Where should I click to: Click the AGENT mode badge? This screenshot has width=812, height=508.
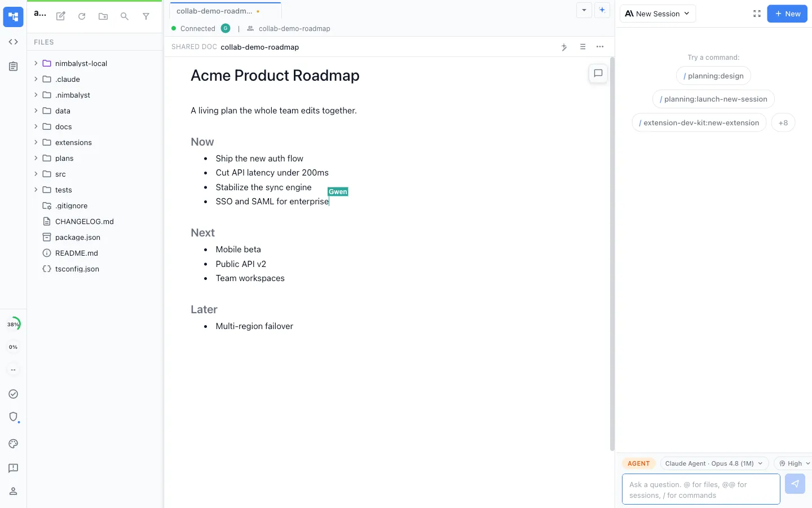[x=638, y=463]
